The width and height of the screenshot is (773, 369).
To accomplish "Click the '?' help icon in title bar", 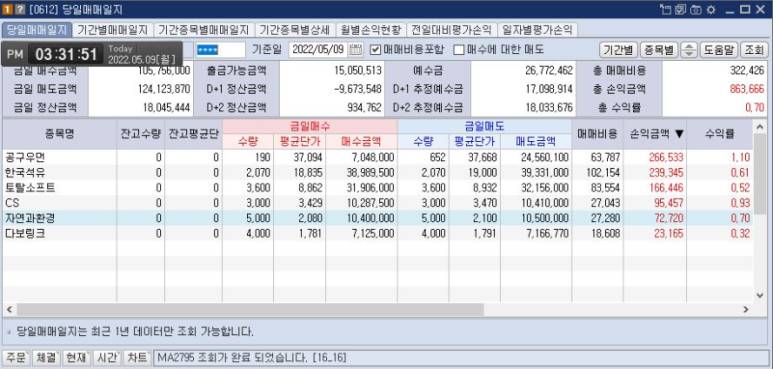I will [x=19, y=9].
